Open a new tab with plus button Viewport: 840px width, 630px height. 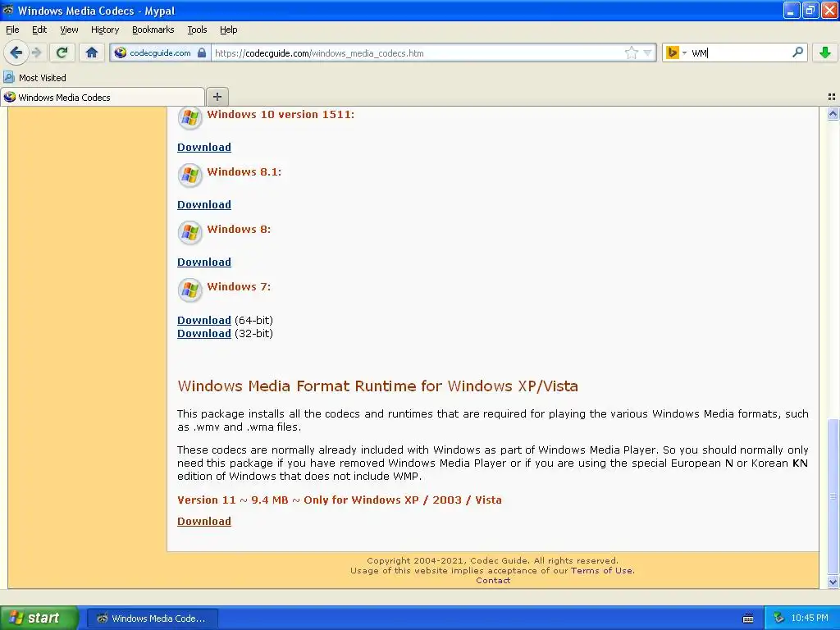(x=217, y=97)
